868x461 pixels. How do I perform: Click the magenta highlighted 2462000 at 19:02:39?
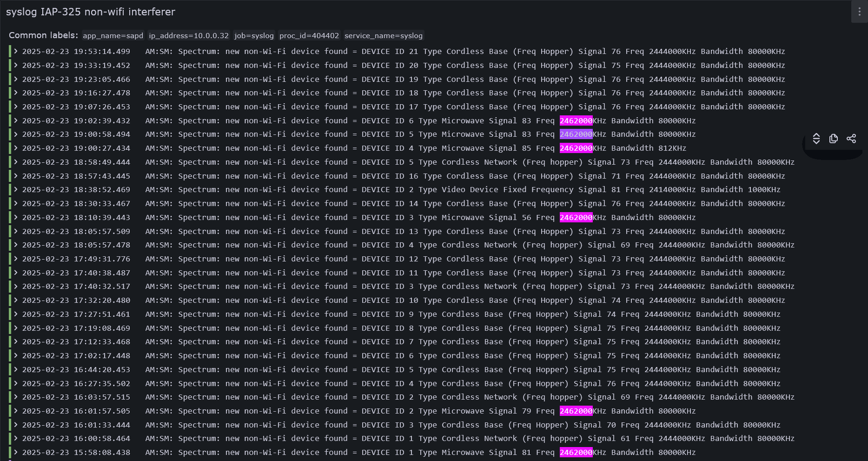click(x=576, y=120)
